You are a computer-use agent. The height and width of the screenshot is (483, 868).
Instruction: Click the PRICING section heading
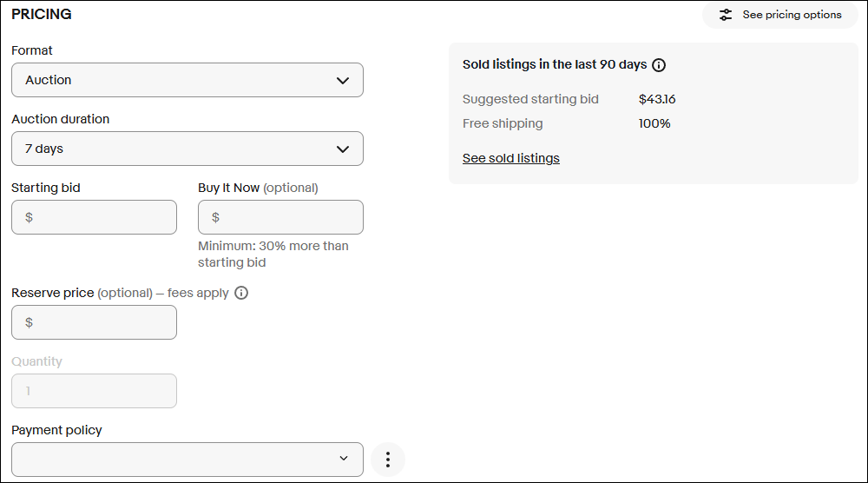(42, 15)
